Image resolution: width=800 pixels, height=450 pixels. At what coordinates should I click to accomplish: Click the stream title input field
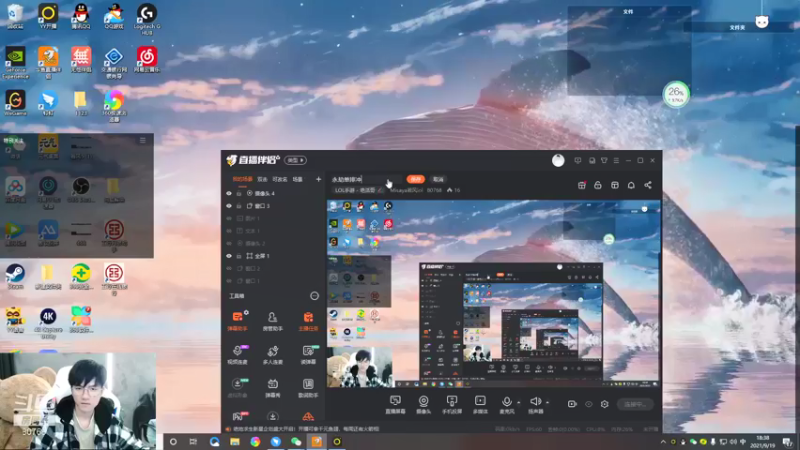[365, 179]
